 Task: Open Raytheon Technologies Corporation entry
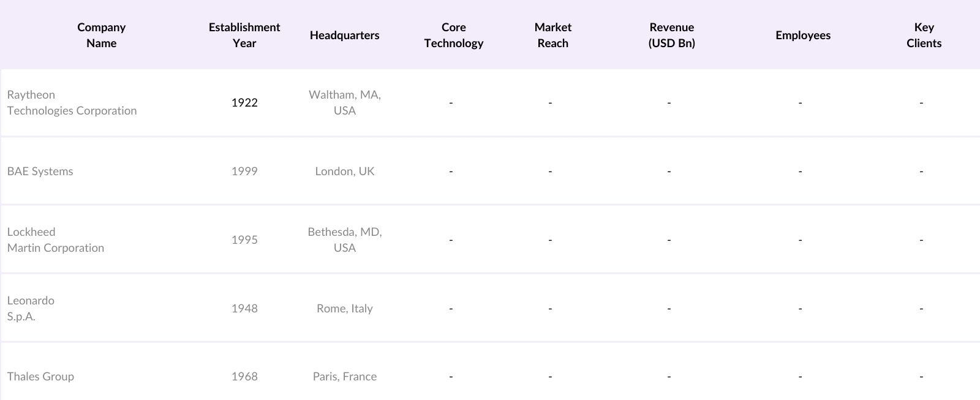(72, 103)
